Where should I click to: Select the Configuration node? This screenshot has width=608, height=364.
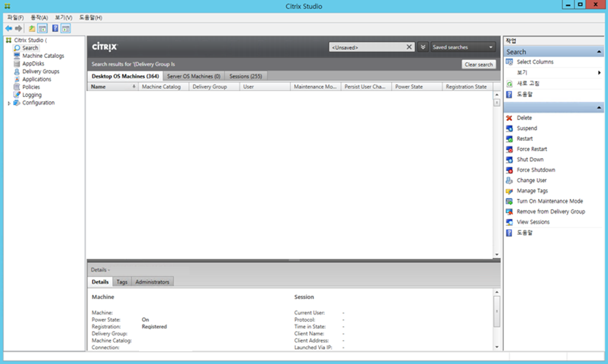38,103
